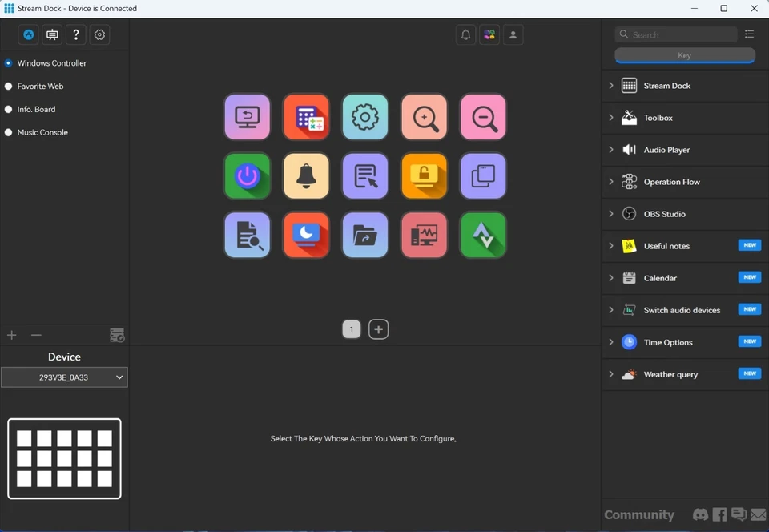Select the open folder key icon

tap(365, 235)
